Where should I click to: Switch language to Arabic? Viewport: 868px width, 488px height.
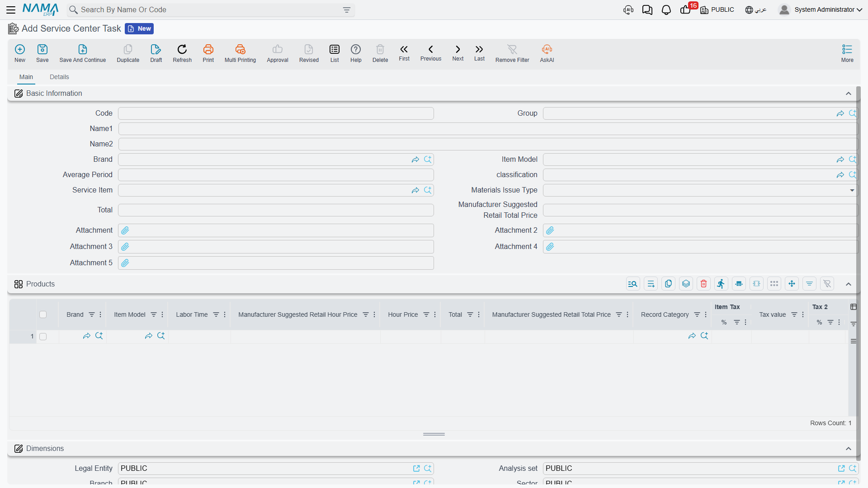coord(756,10)
